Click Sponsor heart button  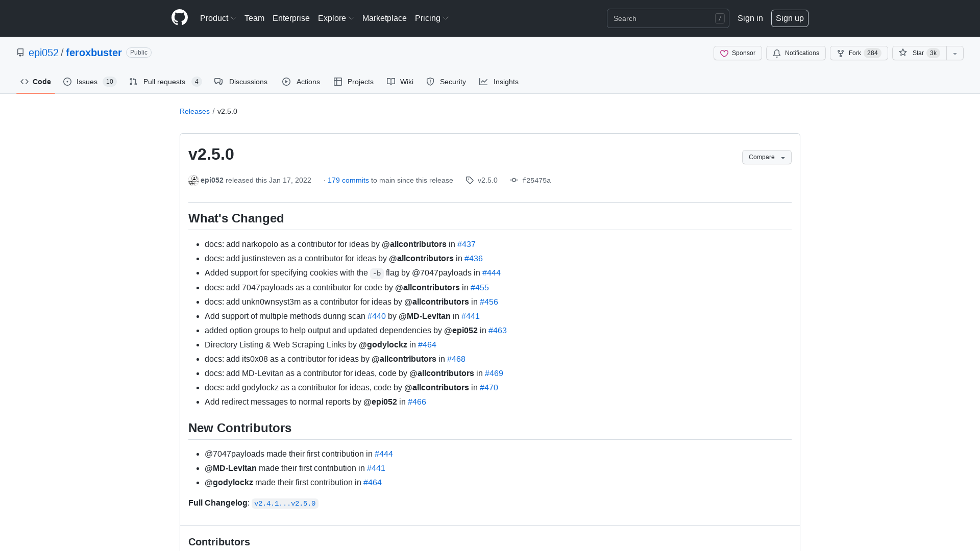(738, 53)
